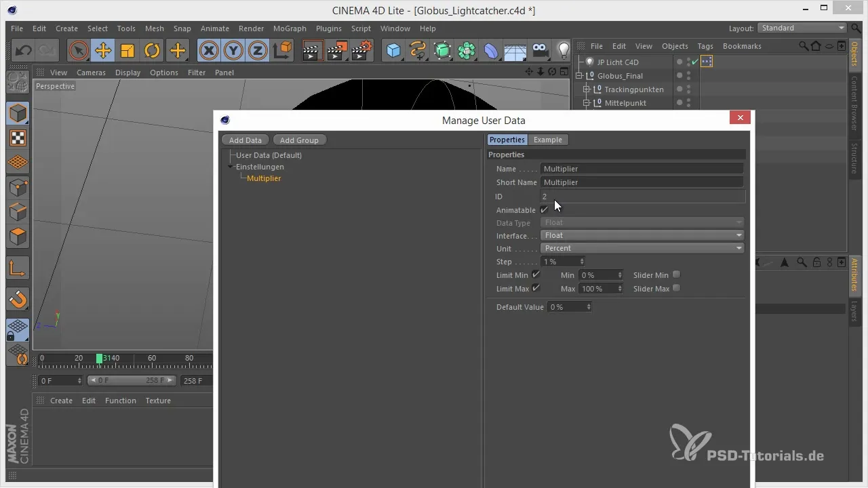868x488 pixels.
Task: Toggle visibility dot of Globus_Final
Action: pyautogui.click(x=679, y=75)
